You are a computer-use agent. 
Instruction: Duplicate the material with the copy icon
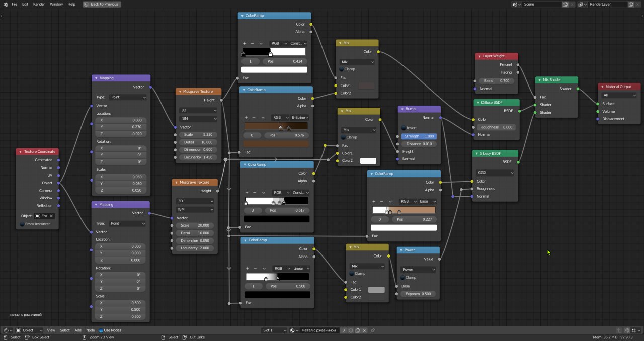(x=358, y=330)
